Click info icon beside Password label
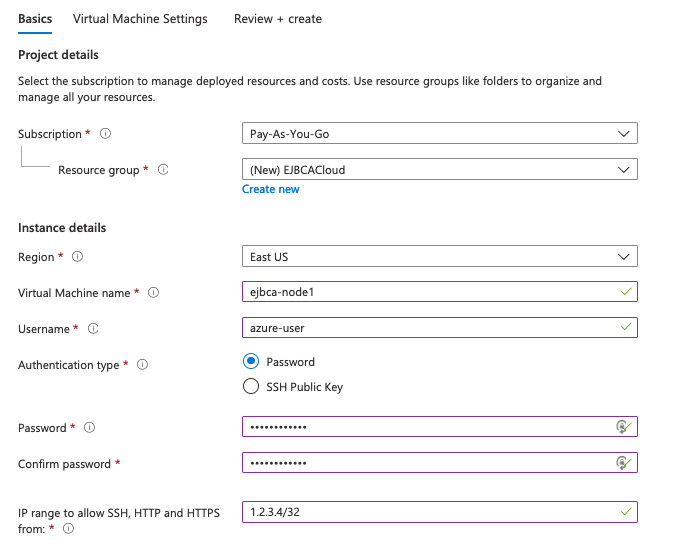The height and width of the screenshot is (553, 686). [x=89, y=428]
